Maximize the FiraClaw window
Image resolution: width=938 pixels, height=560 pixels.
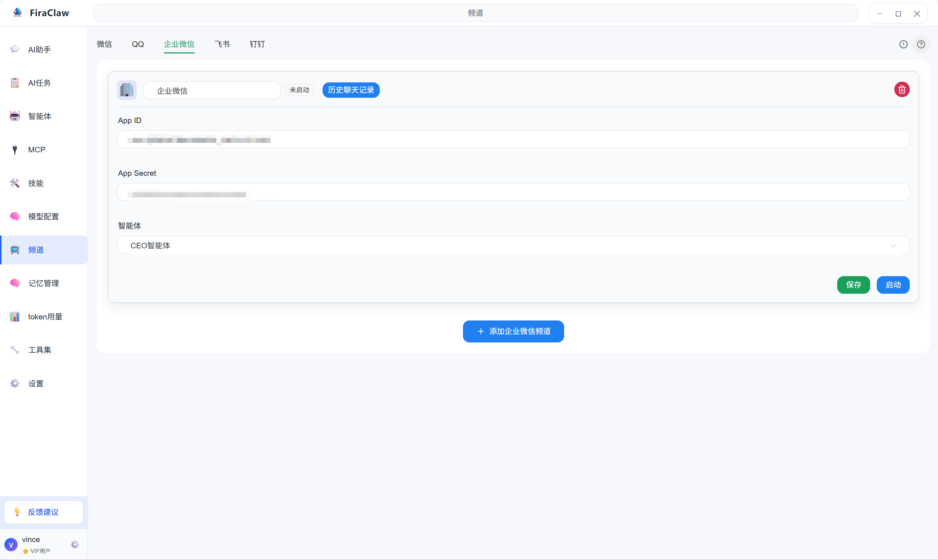coord(898,14)
